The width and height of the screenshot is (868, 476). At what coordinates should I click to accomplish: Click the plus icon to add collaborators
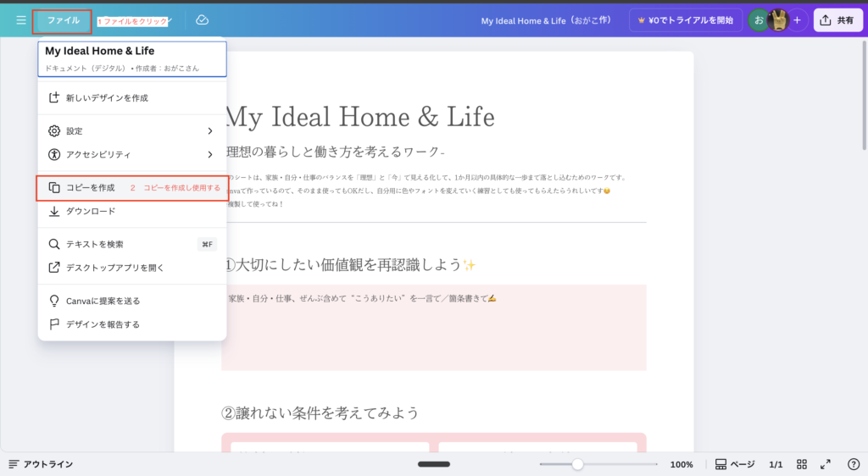[x=797, y=20]
